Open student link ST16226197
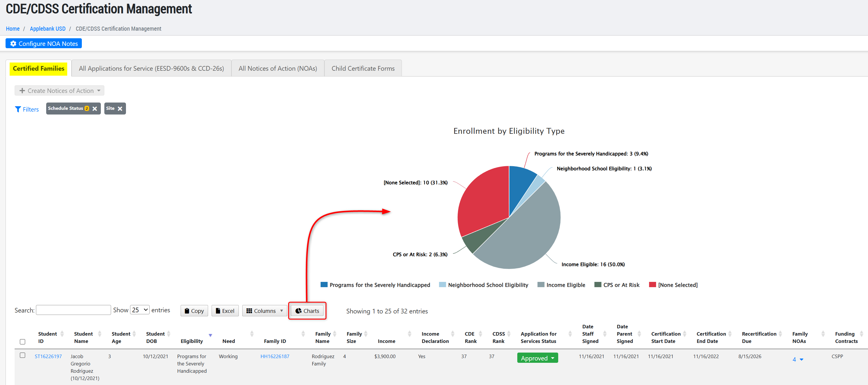The width and height of the screenshot is (868, 385). click(48, 356)
